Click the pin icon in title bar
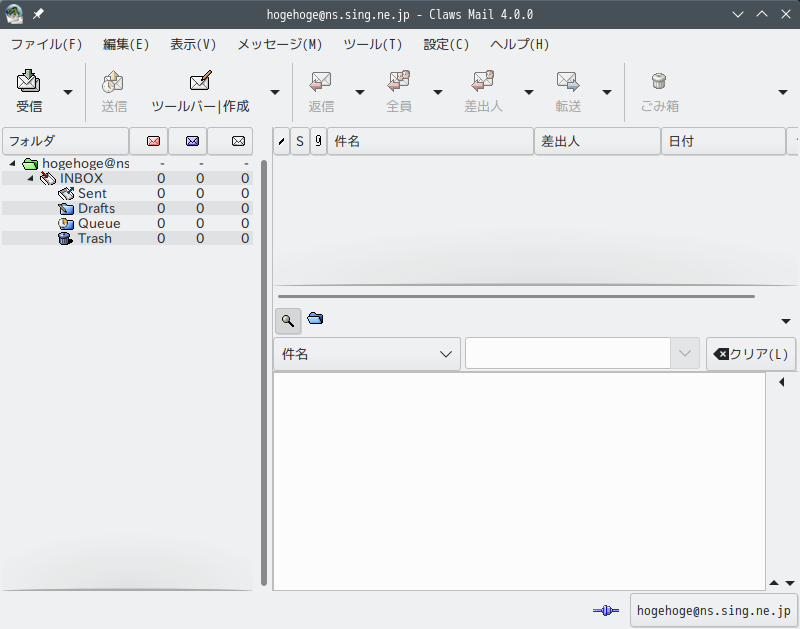Screen dimensions: 800x629 [x=38, y=14]
